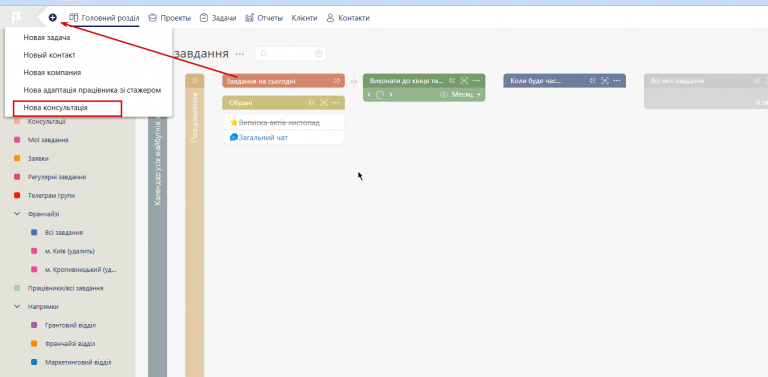The width and height of the screenshot is (768, 377).
Task: Click the filter icon in search box
Action: 319,54
